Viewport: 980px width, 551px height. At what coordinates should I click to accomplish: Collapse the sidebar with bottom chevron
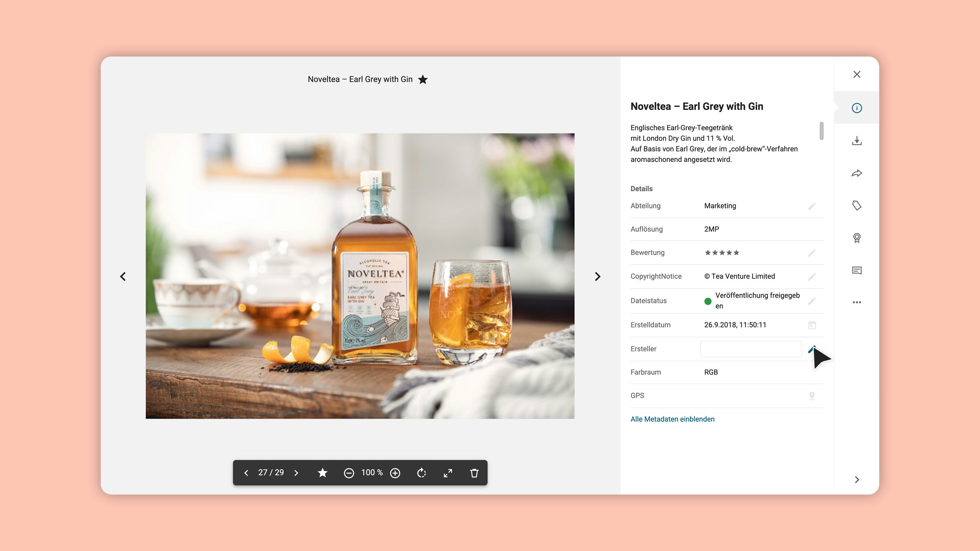coord(857,480)
